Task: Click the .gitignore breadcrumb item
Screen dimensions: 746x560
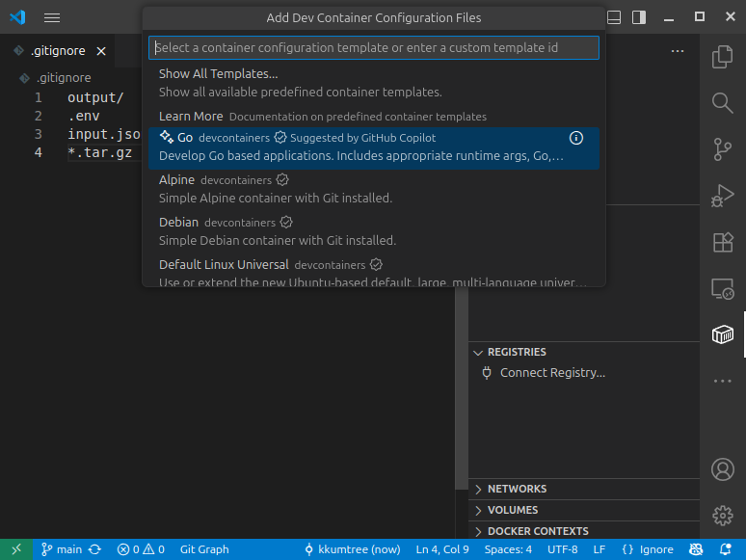Action: click(64, 77)
